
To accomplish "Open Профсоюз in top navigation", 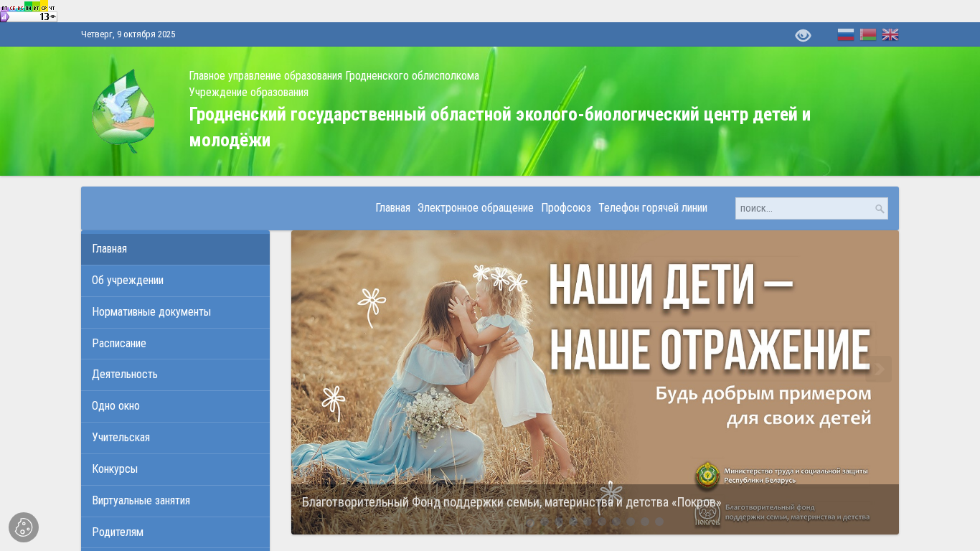I will 566,208.
